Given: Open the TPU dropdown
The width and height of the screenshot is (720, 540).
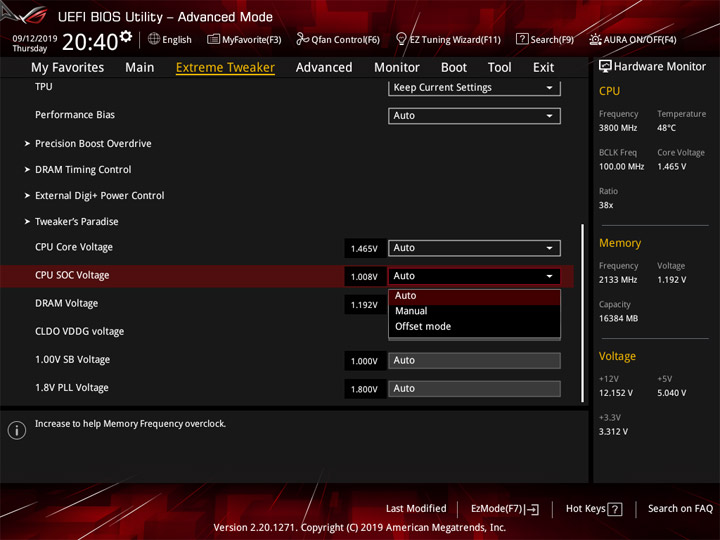Looking at the screenshot, I should pos(474,88).
